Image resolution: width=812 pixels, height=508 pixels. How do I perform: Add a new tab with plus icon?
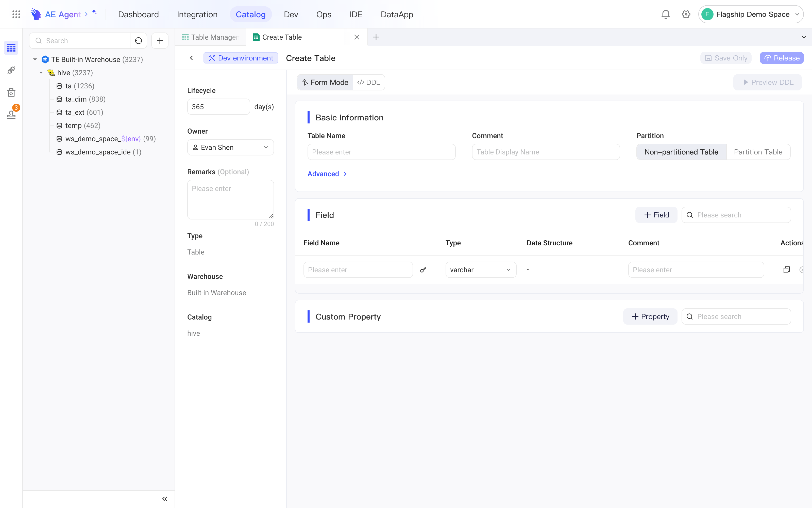coord(376,37)
